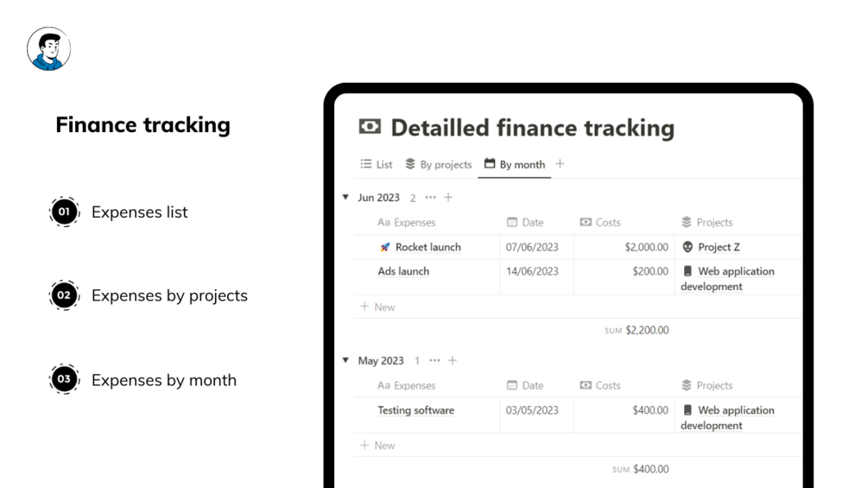Select the By month tab

pyautogui.click(x=515, y=164)
